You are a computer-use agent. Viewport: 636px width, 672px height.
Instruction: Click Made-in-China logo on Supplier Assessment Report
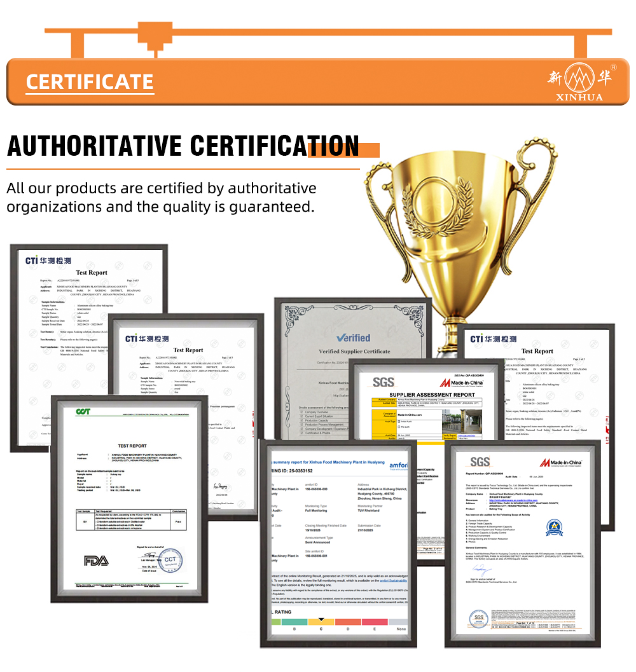(462, 383)
